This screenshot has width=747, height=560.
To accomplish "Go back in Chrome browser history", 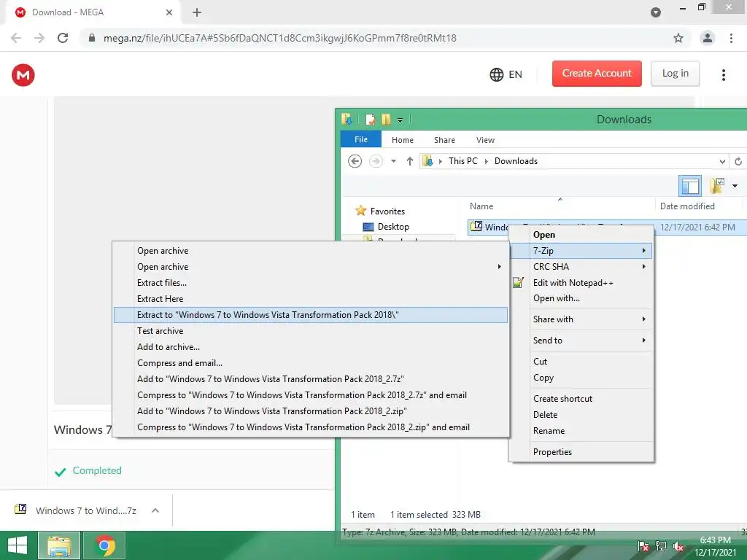I will (x=16, y=38).
